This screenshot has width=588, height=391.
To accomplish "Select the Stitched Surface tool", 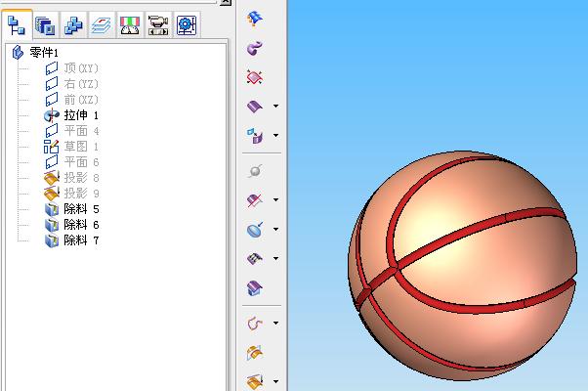I will (x=255, y=258).
